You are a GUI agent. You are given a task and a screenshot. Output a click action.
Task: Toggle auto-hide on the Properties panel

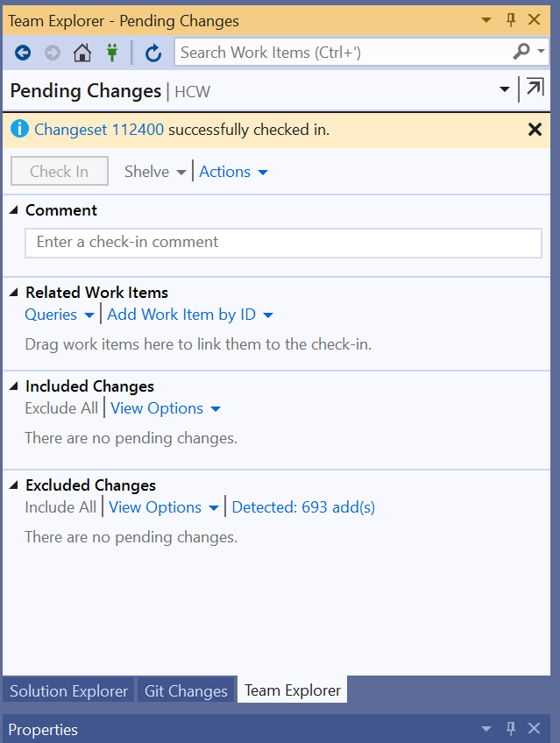tap(511, 728)
